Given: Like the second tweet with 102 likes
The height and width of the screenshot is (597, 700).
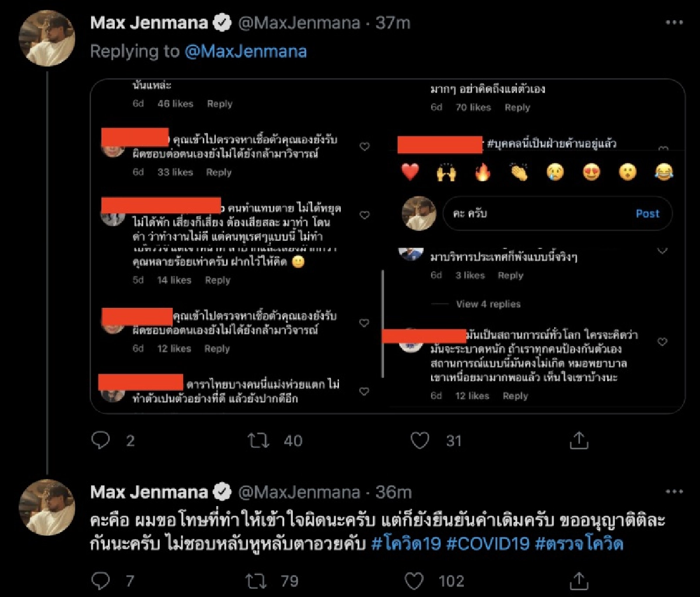Looking at the screenshot, I should (414, 581).
